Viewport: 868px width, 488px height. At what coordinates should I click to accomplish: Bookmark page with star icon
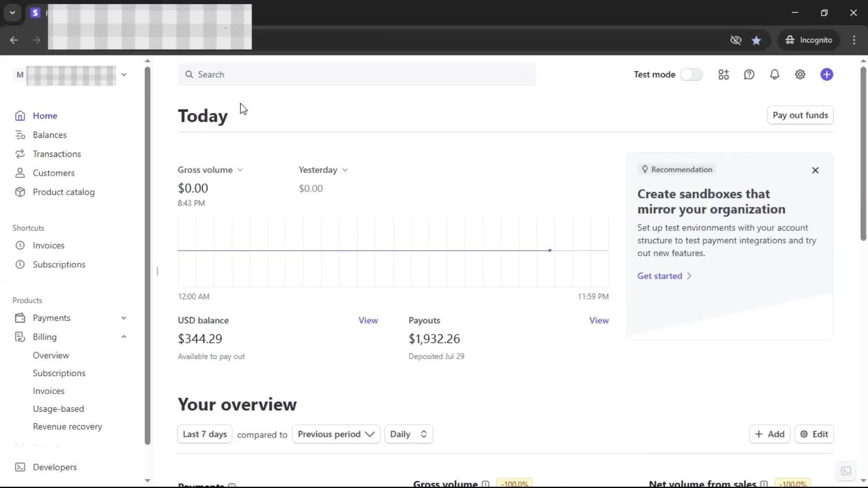pyautogui.click(x=756, y=40)
